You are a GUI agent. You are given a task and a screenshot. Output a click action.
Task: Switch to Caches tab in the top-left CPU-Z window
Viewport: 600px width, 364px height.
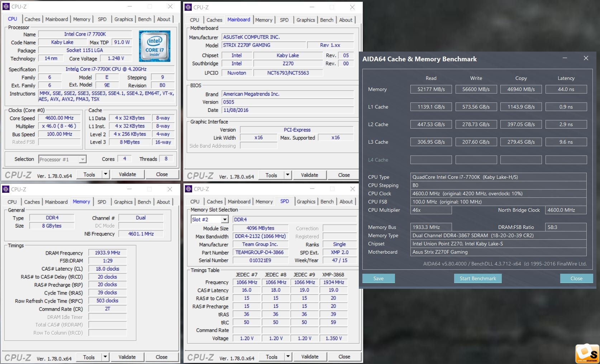(x=32, y=19)
